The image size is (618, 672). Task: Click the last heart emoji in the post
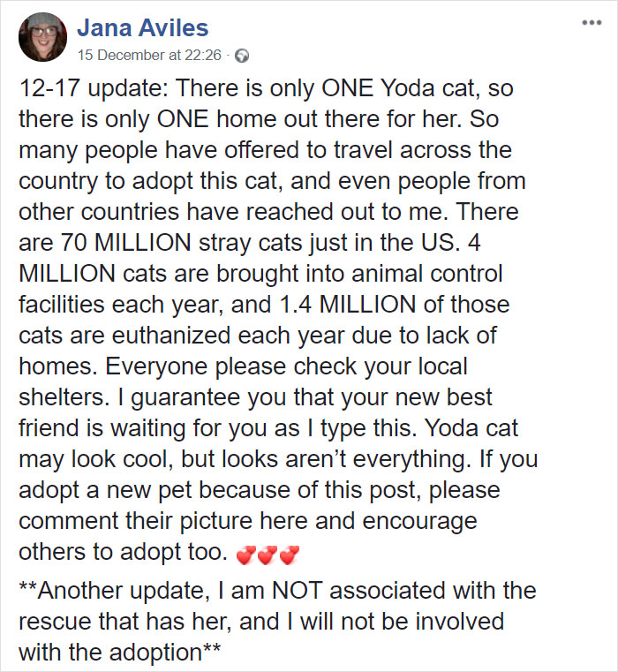coord(290,555)
